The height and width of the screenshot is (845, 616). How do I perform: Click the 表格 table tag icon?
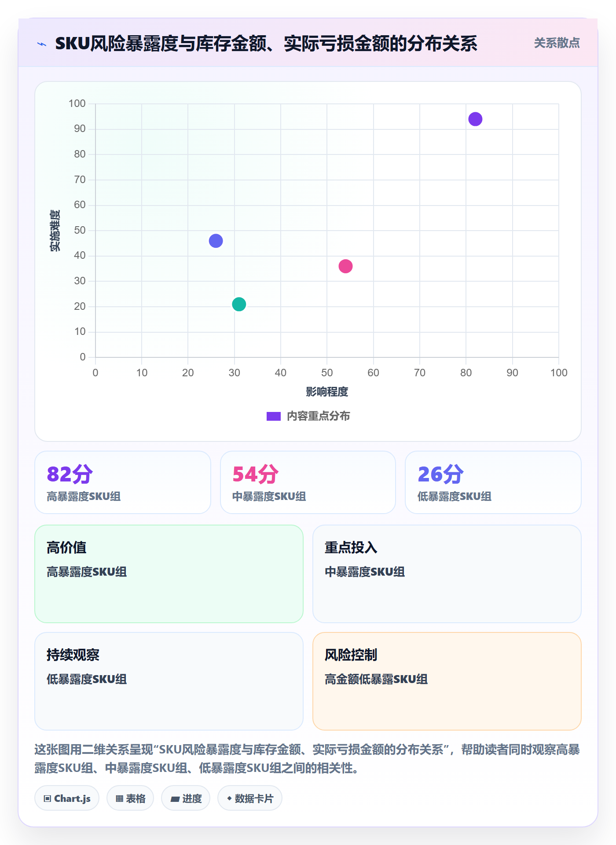[x=120, y=798]
